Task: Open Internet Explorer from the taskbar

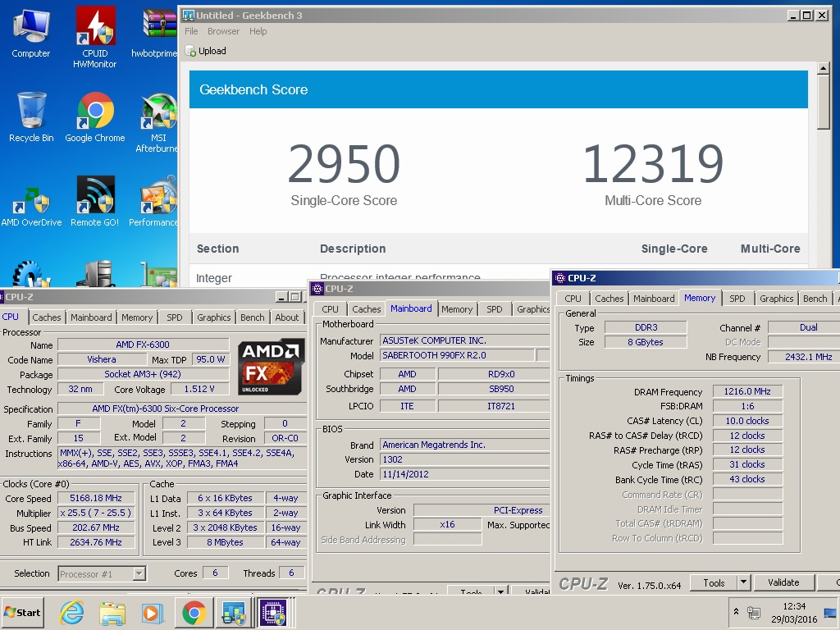Action: pyautogui.click(x=72, y=612)
